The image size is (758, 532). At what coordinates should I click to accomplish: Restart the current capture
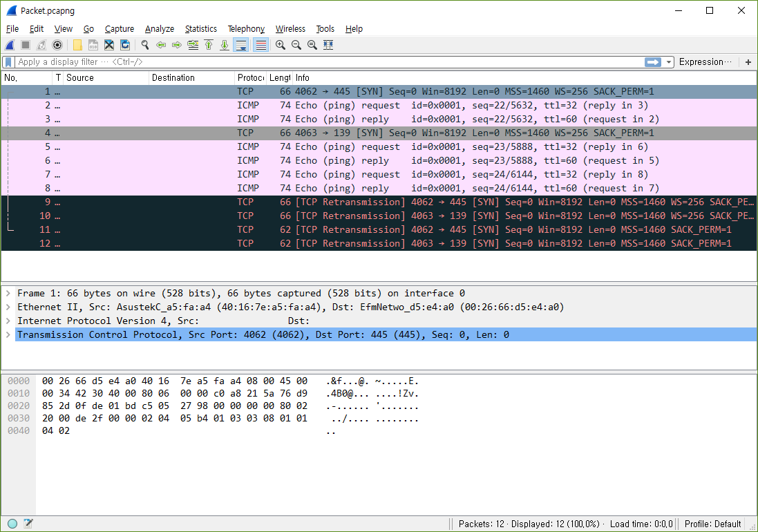coord(41,45)
